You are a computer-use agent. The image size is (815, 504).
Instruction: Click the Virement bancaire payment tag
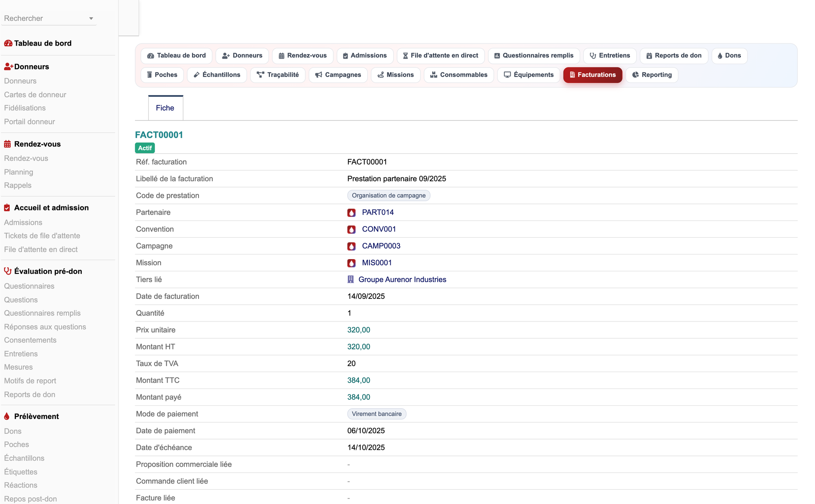coord(377,414)
